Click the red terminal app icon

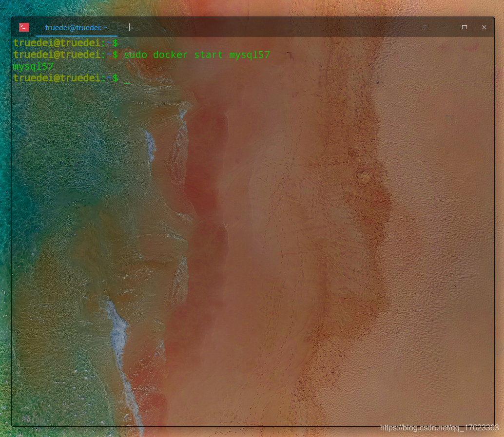24,27
